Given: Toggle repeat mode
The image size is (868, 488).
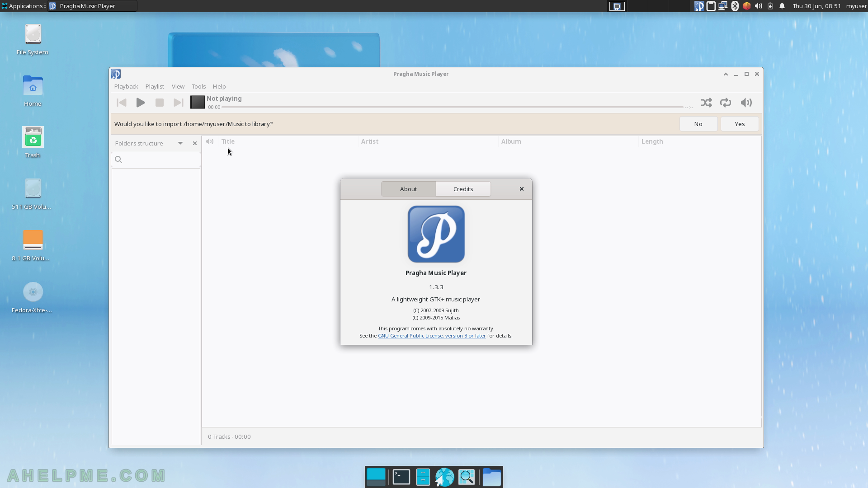Looking at the screenshot, I should [x=725, y=103].
